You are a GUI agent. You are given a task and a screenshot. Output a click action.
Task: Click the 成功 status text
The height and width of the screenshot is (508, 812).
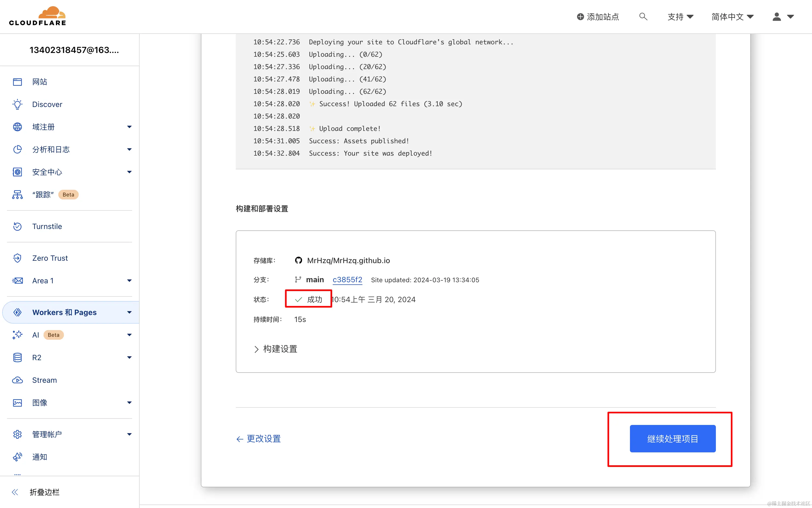coord(314,299)
